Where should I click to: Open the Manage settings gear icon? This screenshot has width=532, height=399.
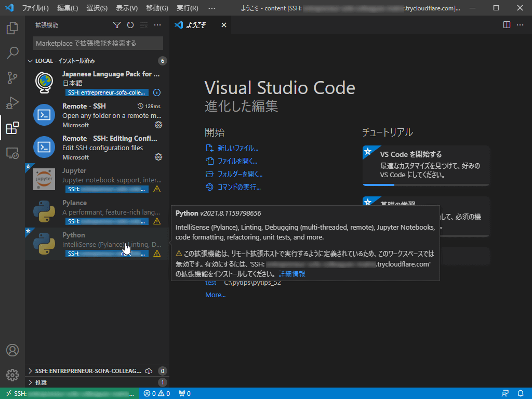(x=12, y=375)
